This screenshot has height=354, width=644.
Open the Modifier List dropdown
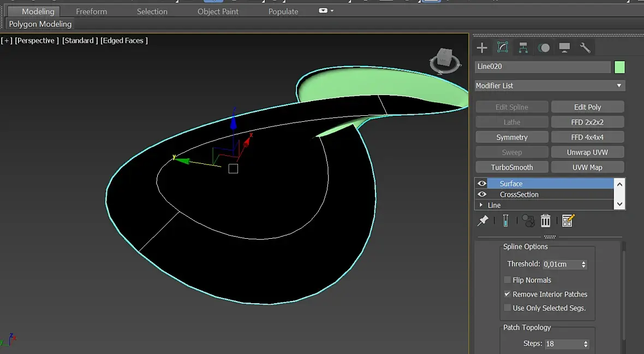coord(550,86)
